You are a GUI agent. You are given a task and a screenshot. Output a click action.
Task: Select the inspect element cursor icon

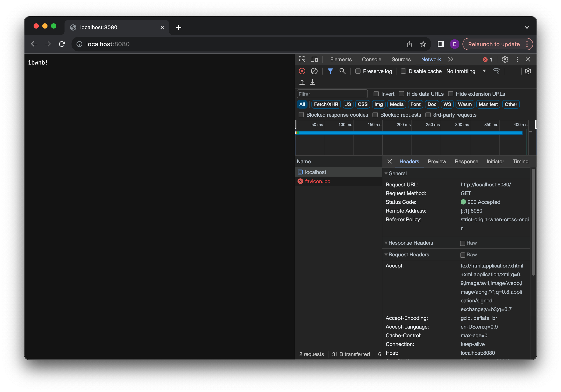click(x=302, y=59)
